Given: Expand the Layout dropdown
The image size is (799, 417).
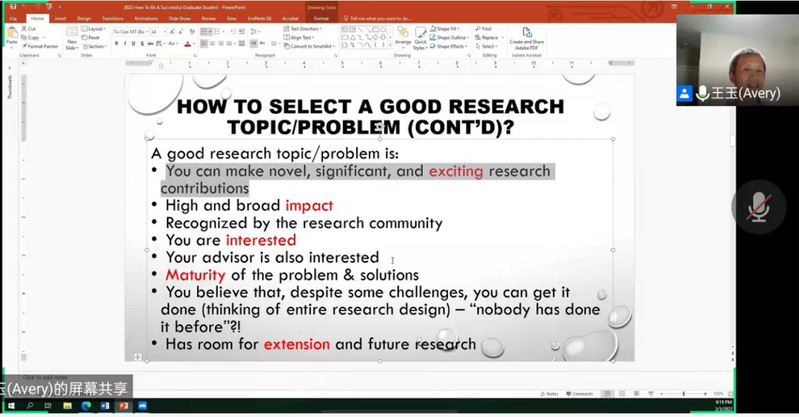Looking at the screenshot, I should 95,29.
